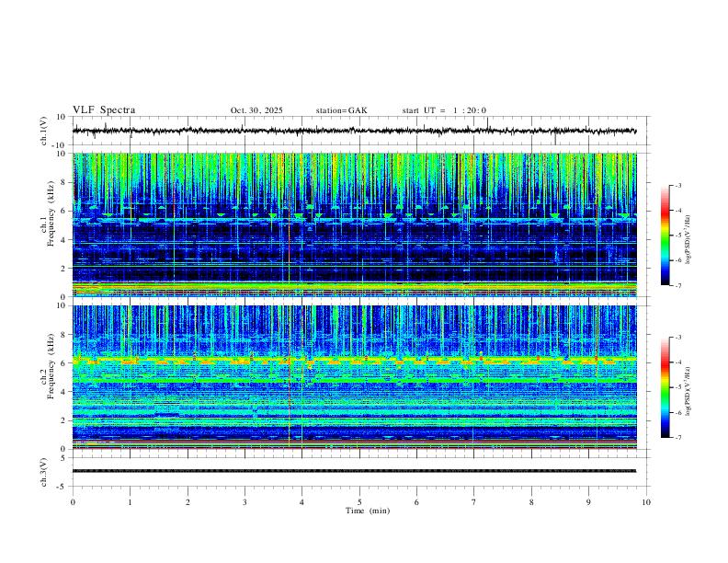This screenshot has height=563, width=728.
Task: Click the ch.2 spectrogram panel
Action: [x=354, y=377]
